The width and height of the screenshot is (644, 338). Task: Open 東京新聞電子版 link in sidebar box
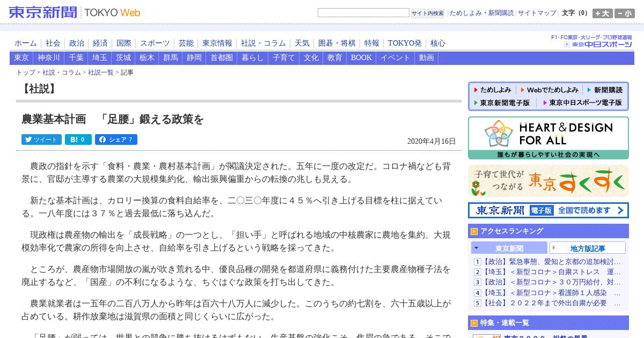tap(501, 103)
